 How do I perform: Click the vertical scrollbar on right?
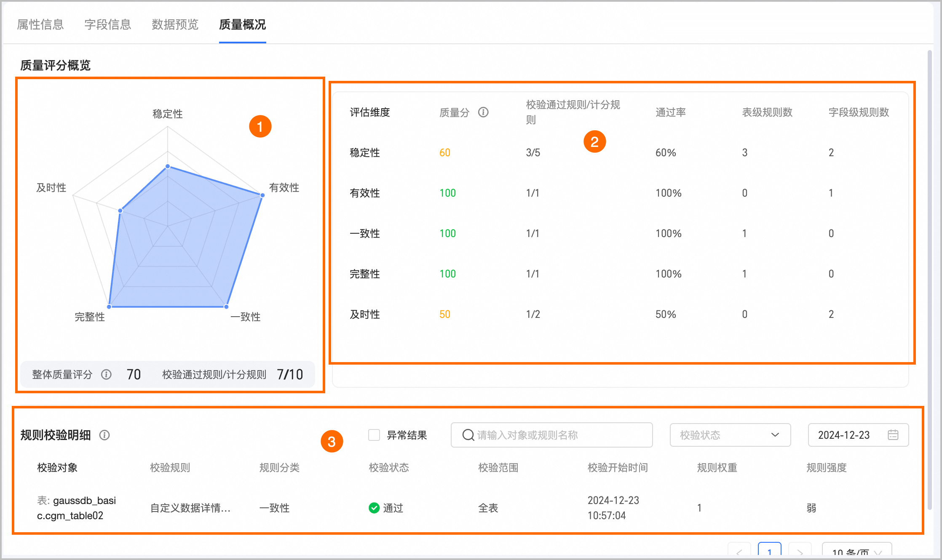(930, 278)
